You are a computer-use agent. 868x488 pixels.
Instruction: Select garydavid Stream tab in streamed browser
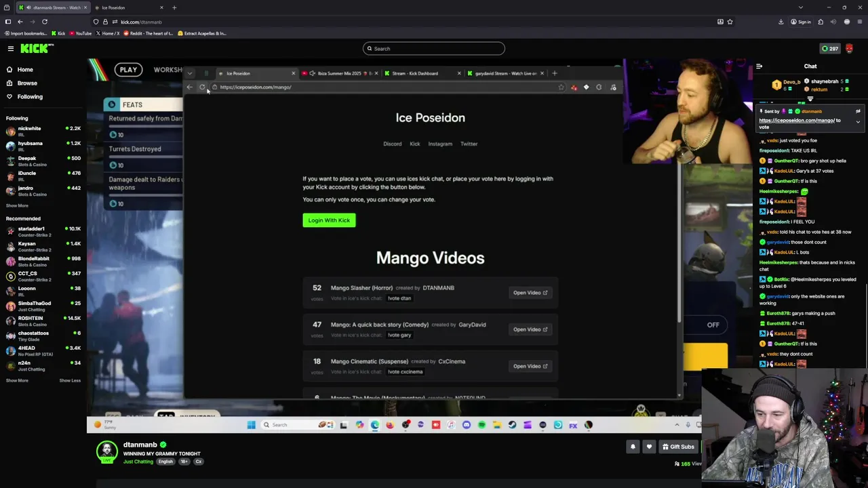click(x=505, y=73)
